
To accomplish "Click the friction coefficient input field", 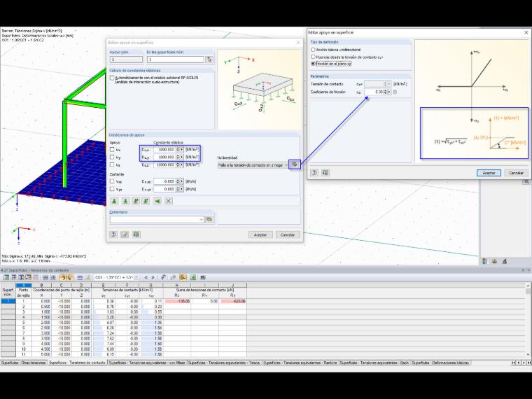I will [374, 92].
